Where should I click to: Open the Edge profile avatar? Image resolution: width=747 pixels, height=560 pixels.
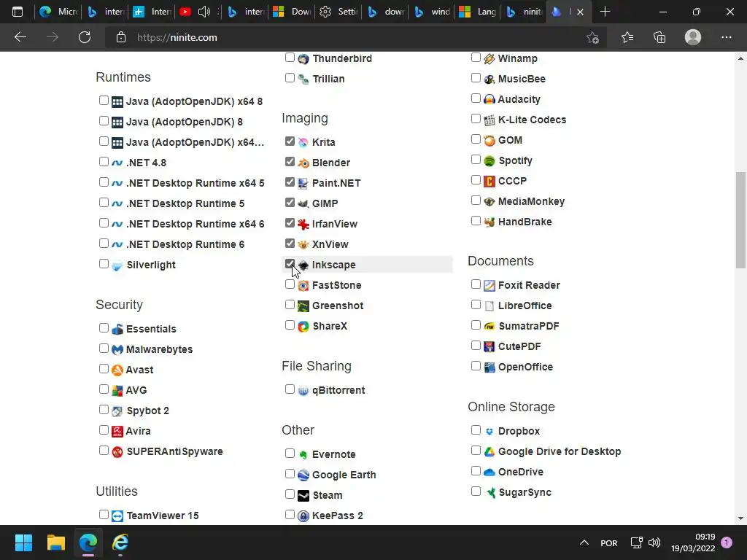tap(693, 37)
